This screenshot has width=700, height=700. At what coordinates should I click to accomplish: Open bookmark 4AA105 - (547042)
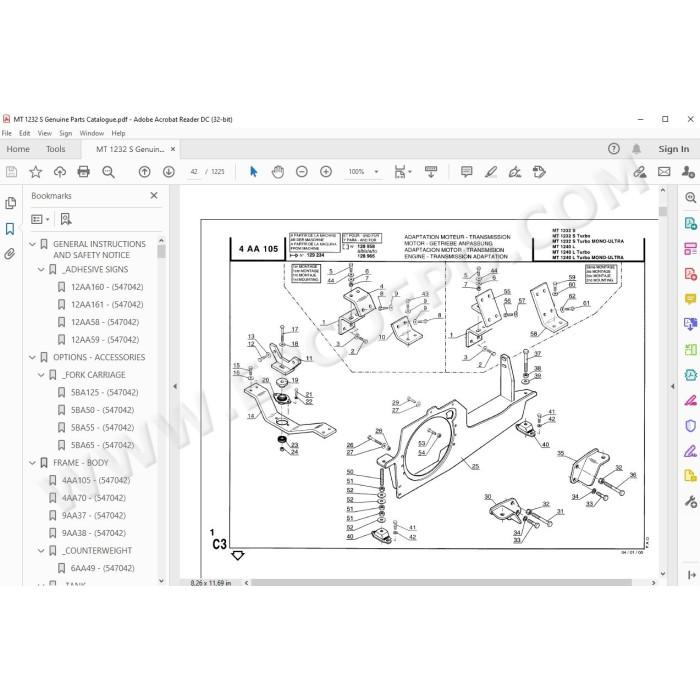(96, 480)
